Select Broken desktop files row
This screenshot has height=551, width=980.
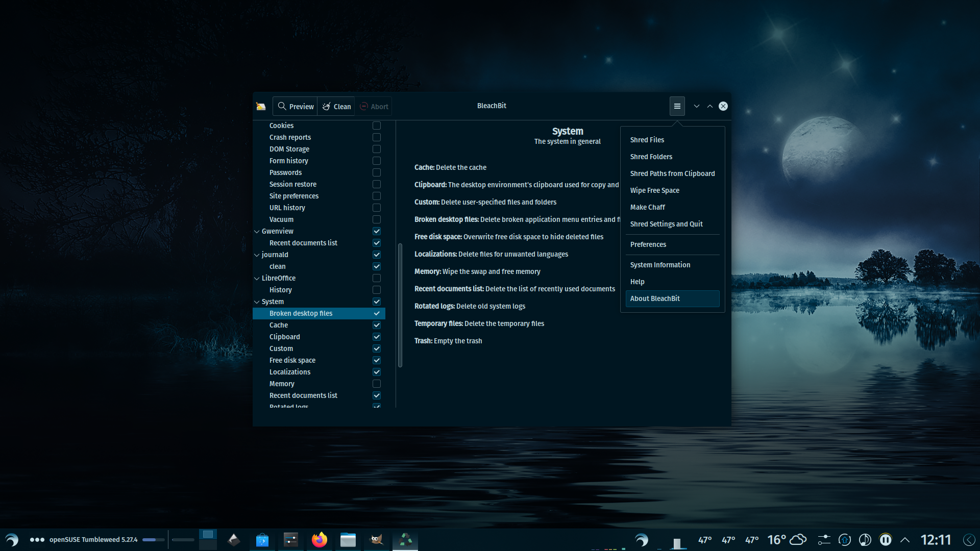tap(319, 313)
